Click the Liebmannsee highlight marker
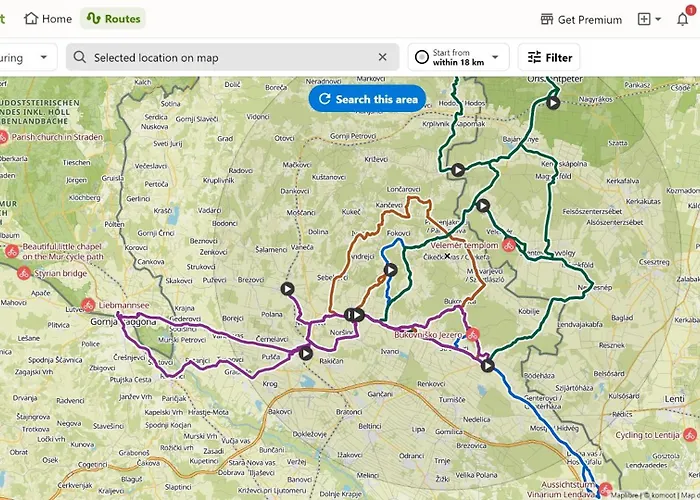Image resolution: width=700 pixels, height=500 pixels. tap(88, 304)
